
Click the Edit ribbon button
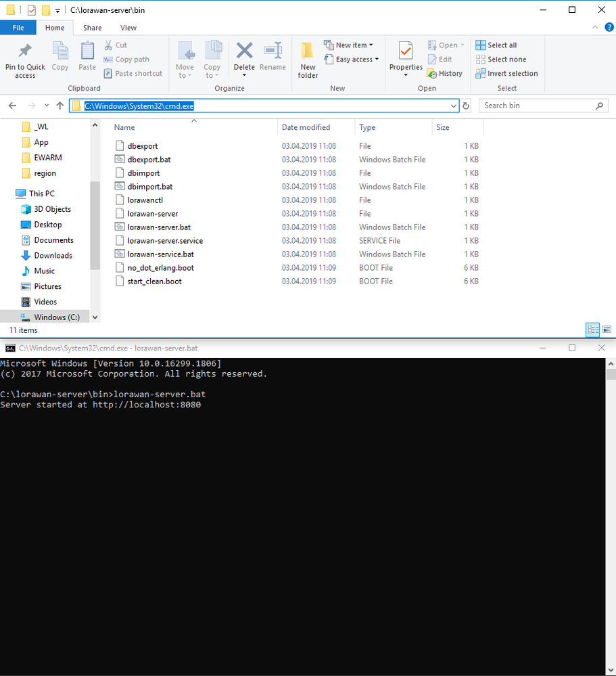tap(440, 60)
